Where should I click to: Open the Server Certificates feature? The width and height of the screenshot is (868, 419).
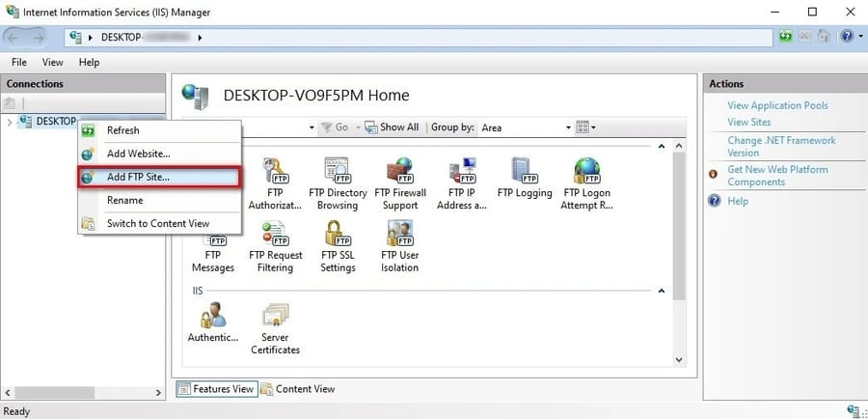click(x=275, y=328)
